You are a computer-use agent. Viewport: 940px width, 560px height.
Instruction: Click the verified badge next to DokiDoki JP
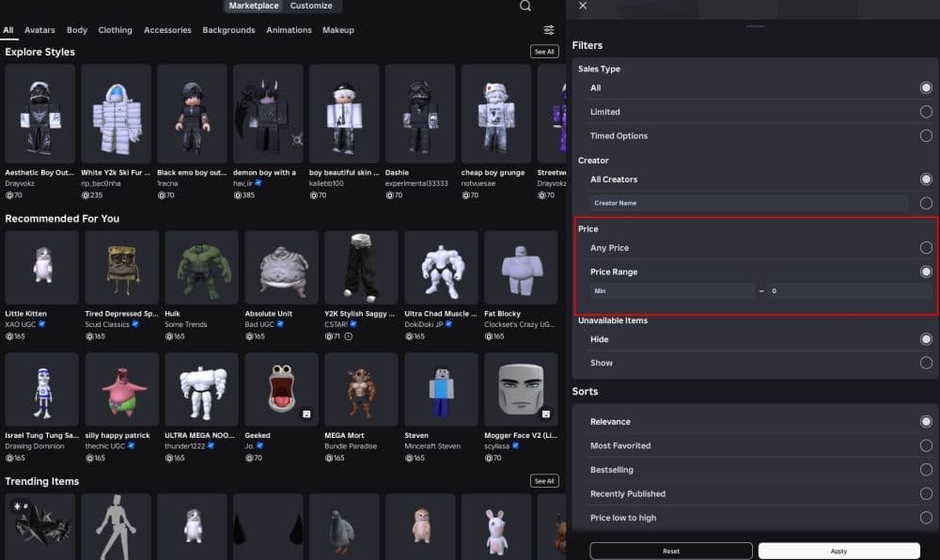[449, 324]
